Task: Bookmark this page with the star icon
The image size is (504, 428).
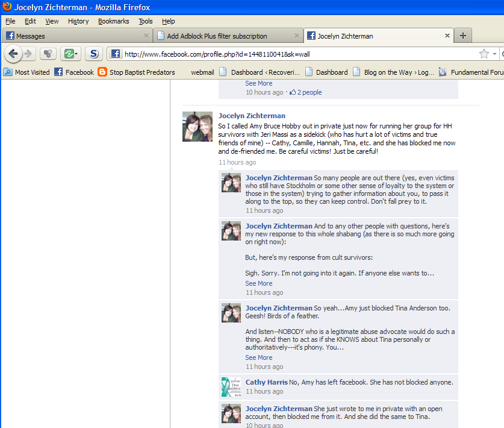Action: (x=484, y=54)
